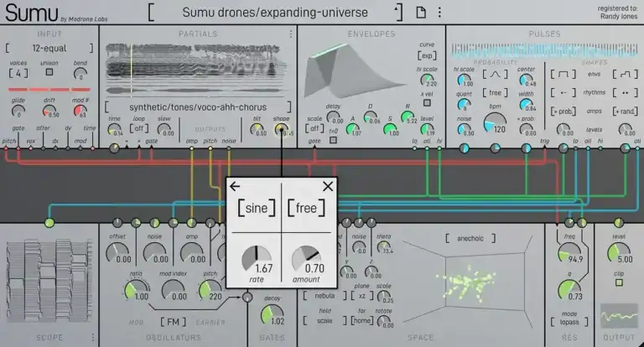This screenshot has height=347, width=644.
Task: Click the glide knob in Input
Action: coord(18,111)
